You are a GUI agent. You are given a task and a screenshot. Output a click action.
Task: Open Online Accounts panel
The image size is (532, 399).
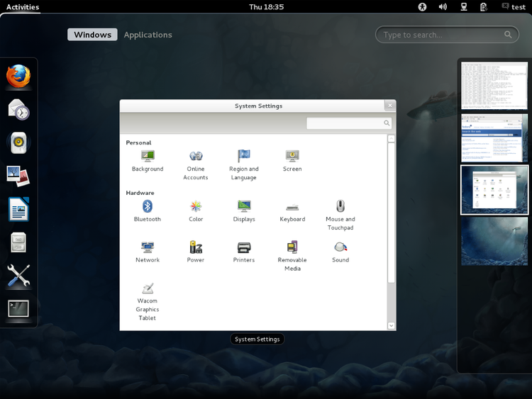point(196,157)
